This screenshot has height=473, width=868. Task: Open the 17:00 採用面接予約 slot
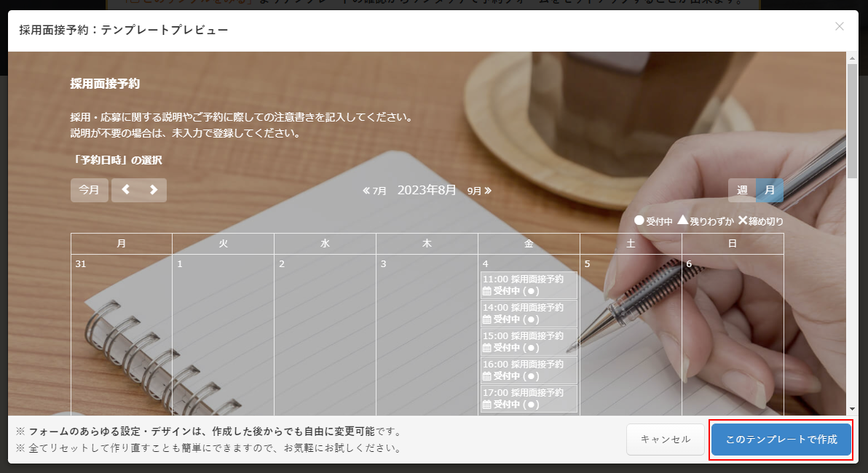[529, 398]
